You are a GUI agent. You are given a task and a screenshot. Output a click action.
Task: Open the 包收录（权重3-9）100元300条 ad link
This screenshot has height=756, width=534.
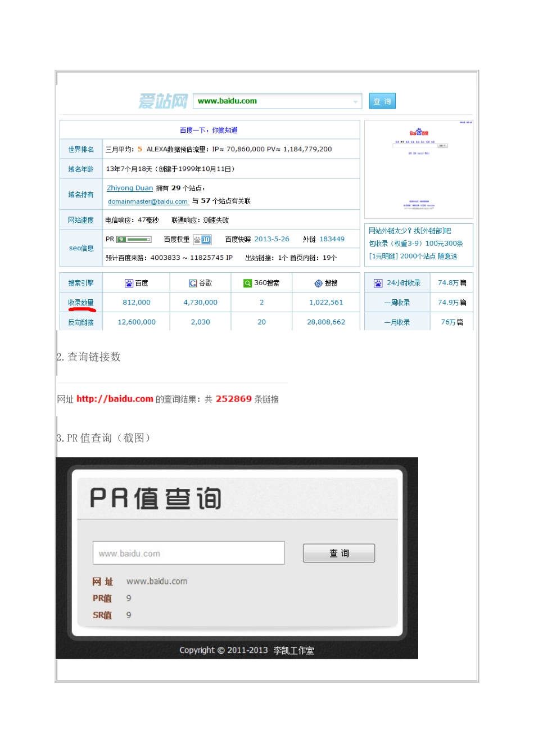pos(416,244)
